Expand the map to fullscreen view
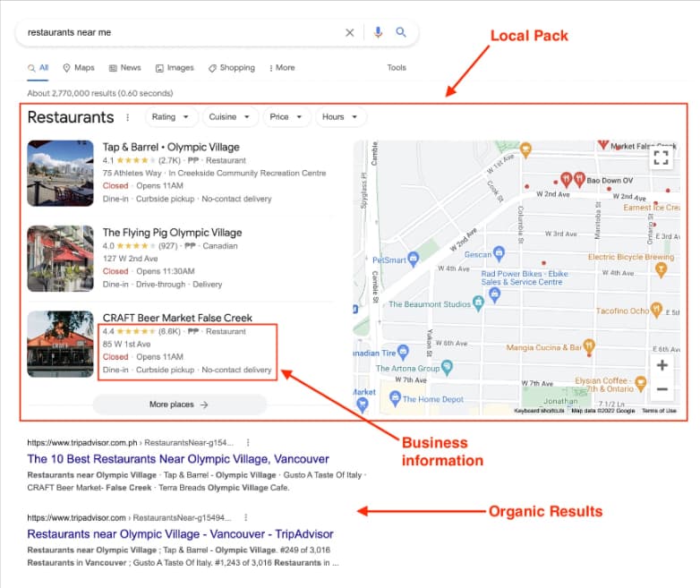 (661, 158)
